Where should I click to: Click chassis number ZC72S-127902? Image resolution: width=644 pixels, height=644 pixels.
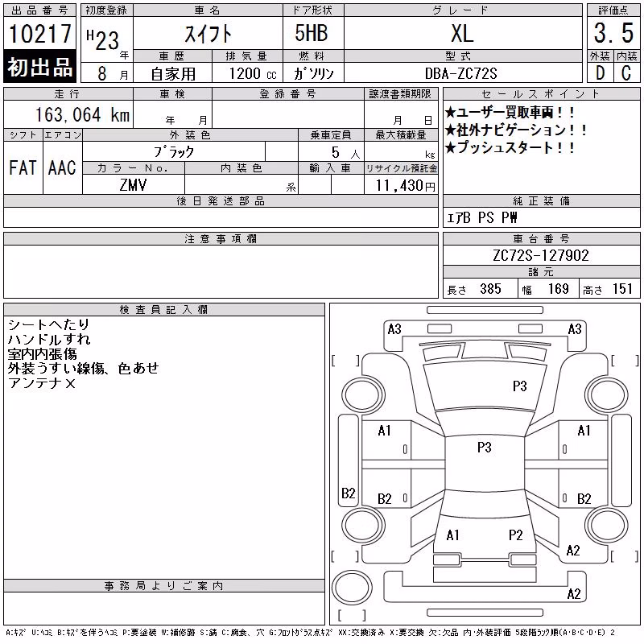[541, 255]
